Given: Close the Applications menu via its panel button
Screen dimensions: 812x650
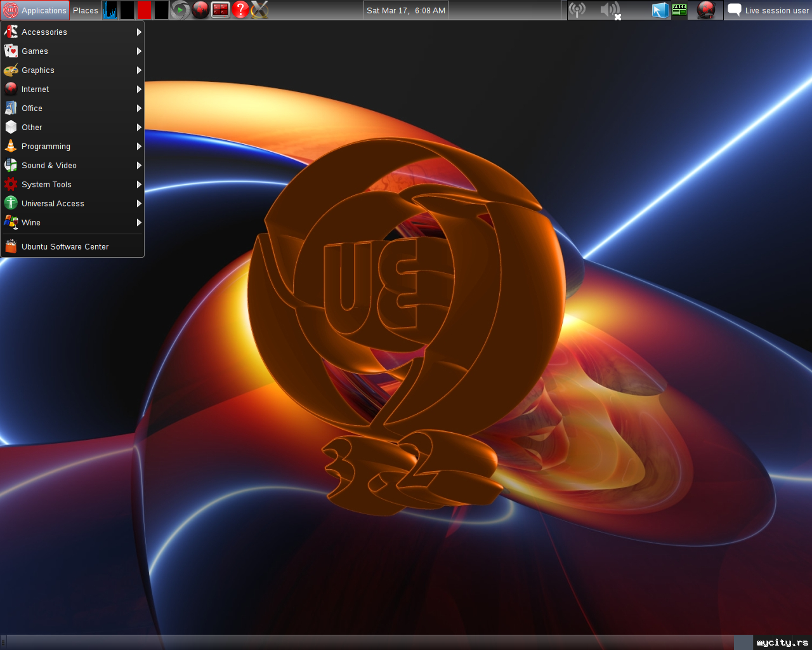Looking at the screenshot, I should pyautogui.click(x=35, y=10).
